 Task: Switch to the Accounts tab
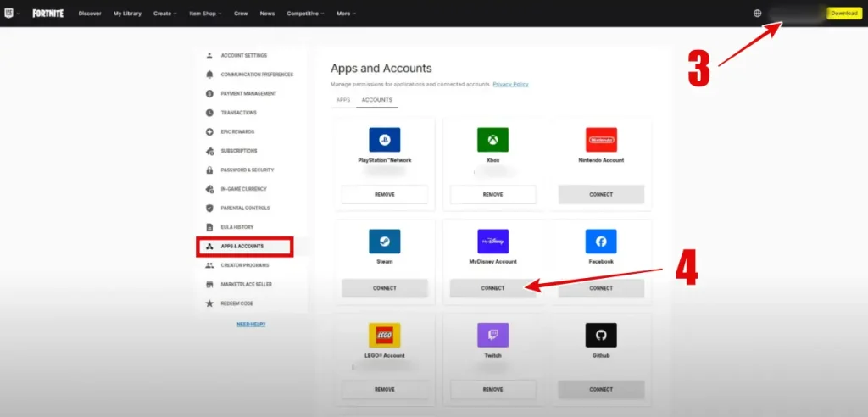(x=377, y=100)
